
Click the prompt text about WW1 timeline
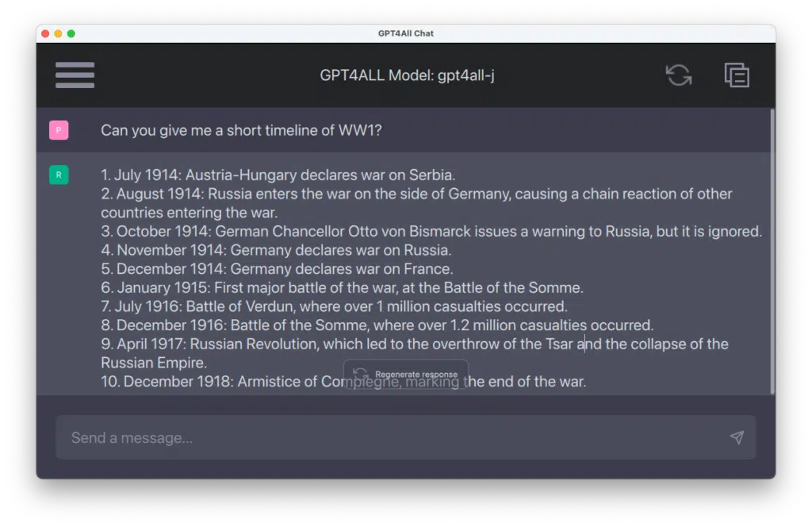tap(241, 130)
